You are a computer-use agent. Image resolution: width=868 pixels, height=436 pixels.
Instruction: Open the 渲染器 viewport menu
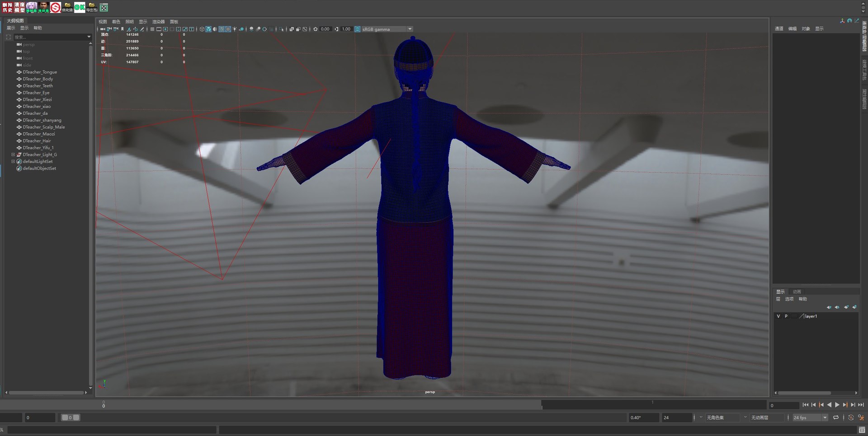[158, 22]
